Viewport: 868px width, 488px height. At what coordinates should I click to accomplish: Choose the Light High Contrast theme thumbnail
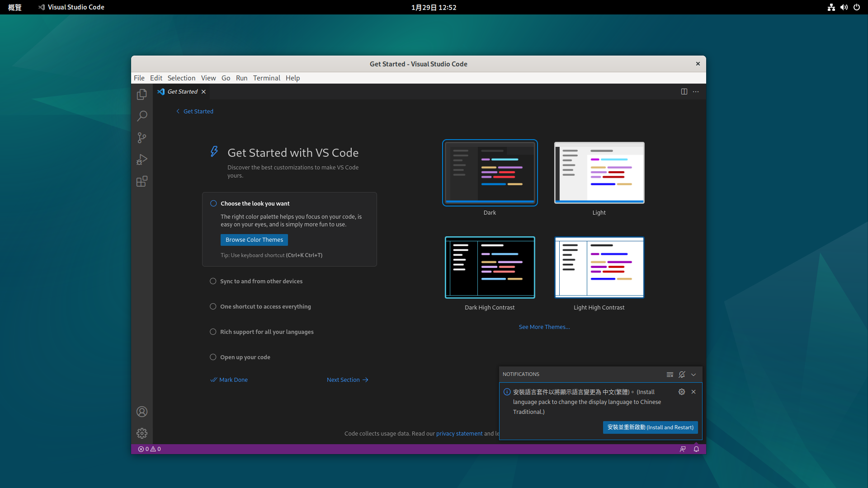[x=599, y=267]
